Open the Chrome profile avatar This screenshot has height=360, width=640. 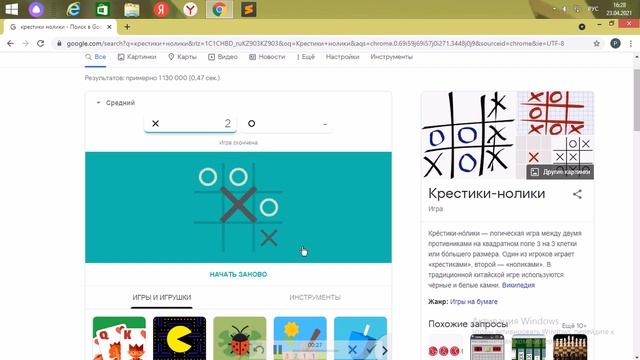615,43
